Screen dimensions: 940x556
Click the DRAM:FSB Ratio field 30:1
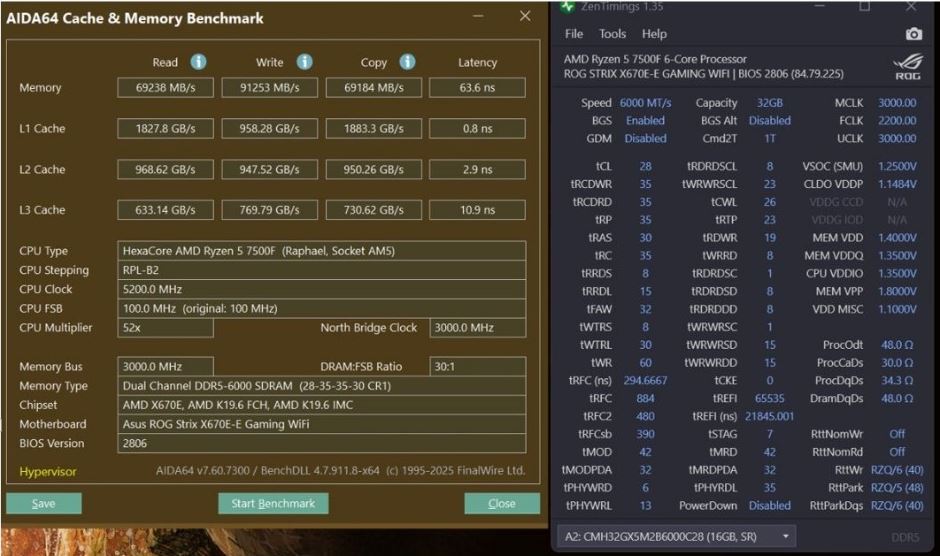click(x=478, y=366)
